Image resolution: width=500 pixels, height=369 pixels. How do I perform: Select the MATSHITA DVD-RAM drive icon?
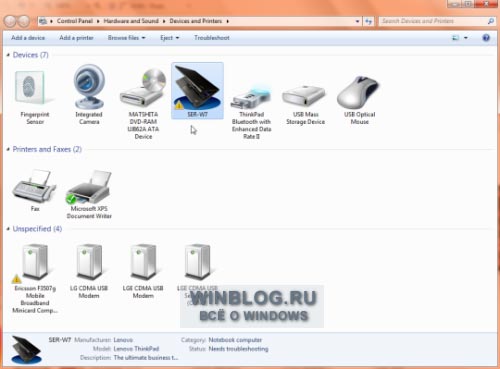(143, 88)
